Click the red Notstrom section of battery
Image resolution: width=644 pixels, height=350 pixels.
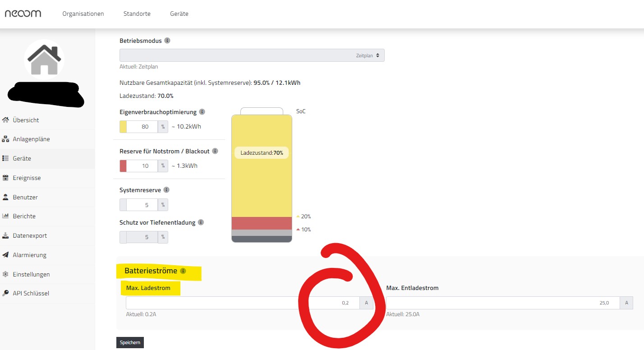click(x=262, y=223)
